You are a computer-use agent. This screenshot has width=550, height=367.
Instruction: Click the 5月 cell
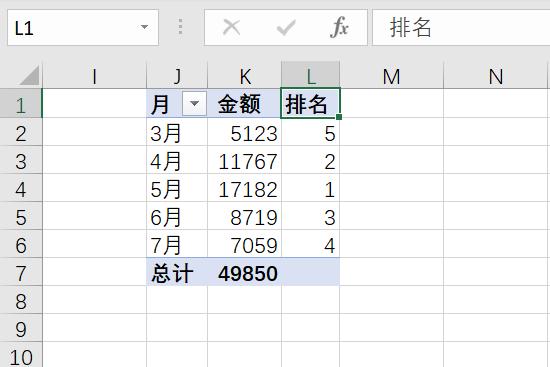point(177,189)
